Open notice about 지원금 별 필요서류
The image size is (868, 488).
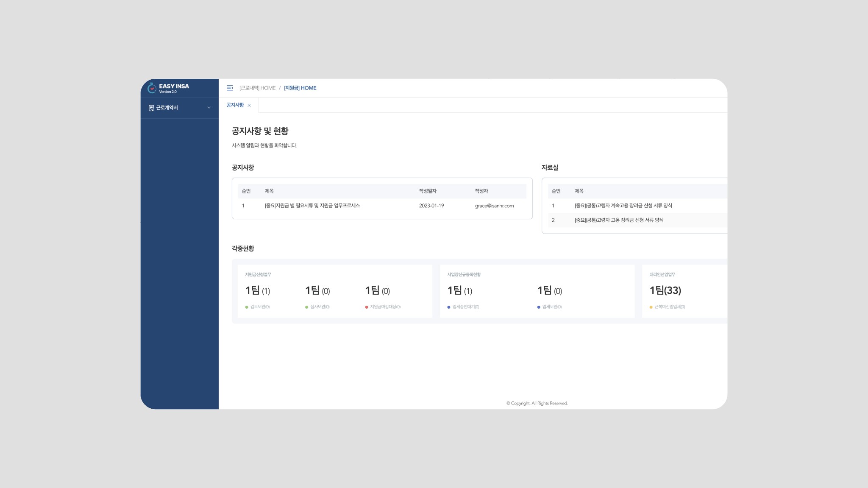pos(312,206)
